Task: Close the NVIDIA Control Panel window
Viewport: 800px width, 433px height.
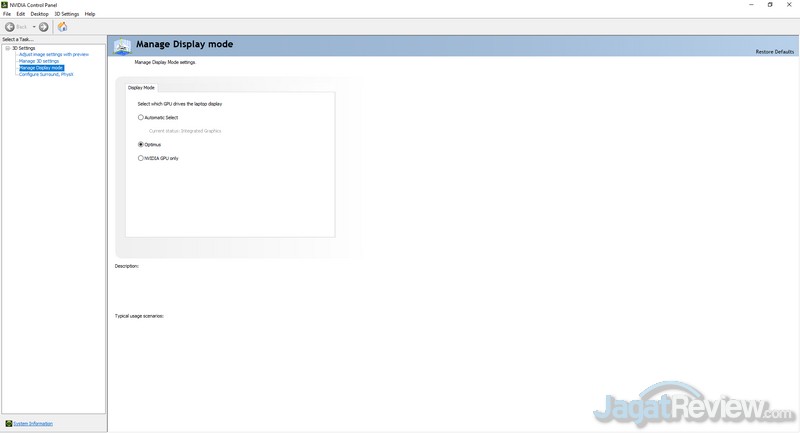Action: pyautogui.click(x=789, y=5)
